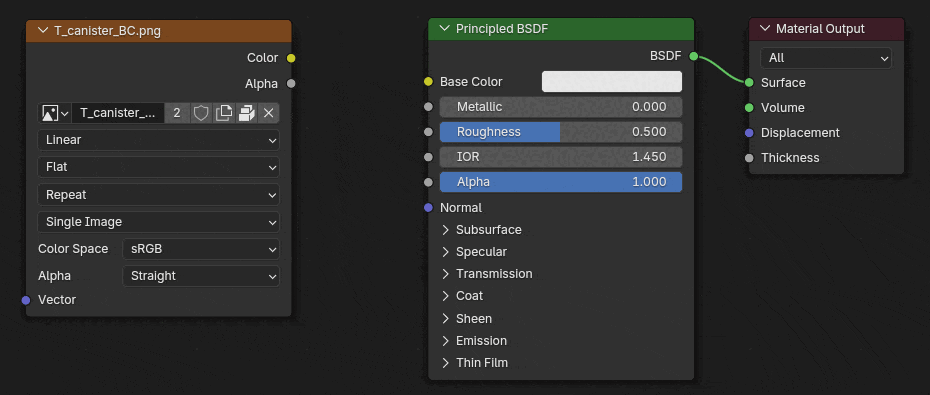Toggle fake user shield icon
Image resolution: width=930 pixels, height=395 pixels.
point(201,113)
